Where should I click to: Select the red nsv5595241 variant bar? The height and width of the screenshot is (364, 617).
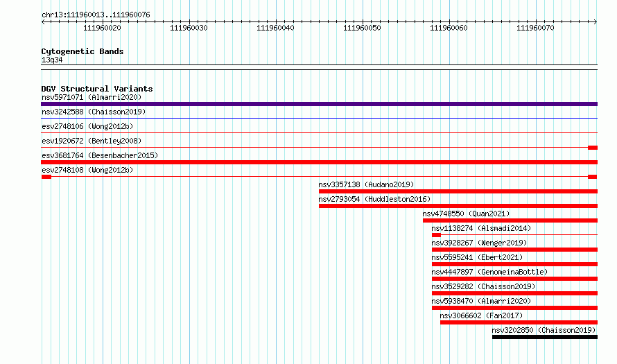[x=514, y=264]
